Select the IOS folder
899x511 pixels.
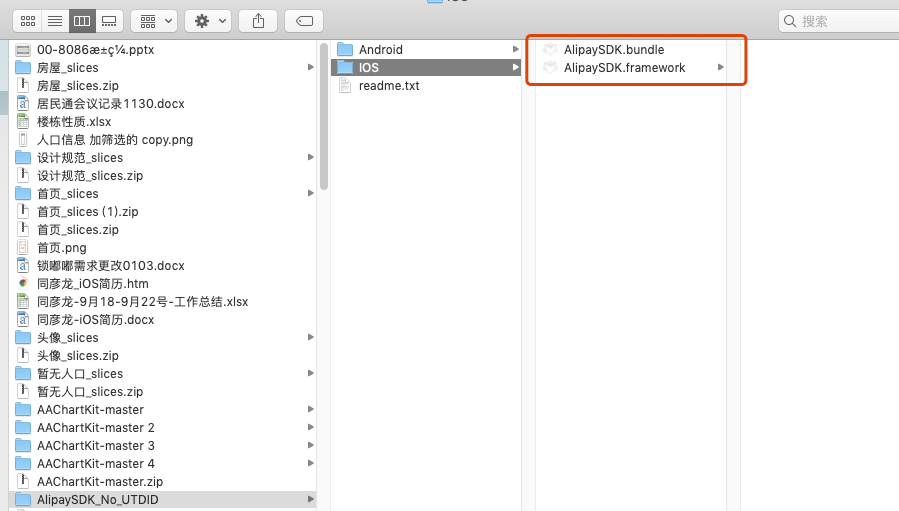[426, 68]
